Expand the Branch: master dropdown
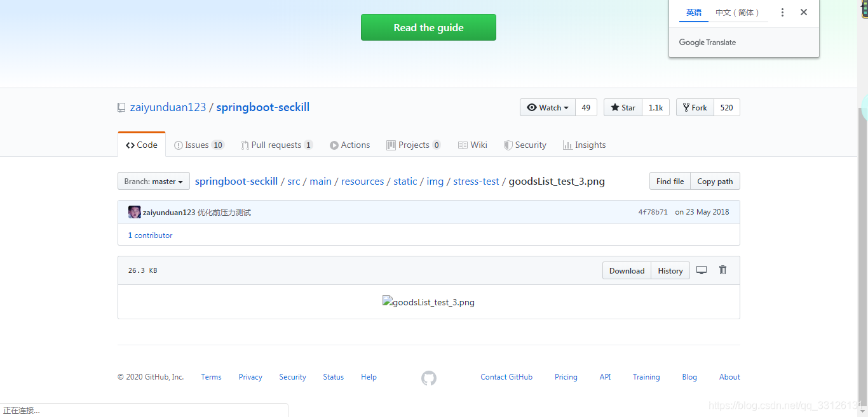 click(153, 180)
